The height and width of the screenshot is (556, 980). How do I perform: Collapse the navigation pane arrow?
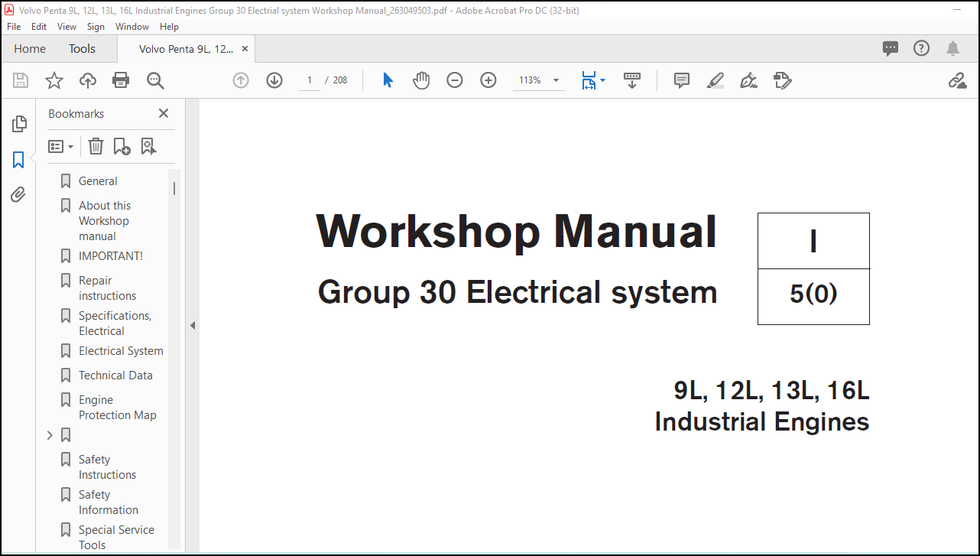pos(193,325)
